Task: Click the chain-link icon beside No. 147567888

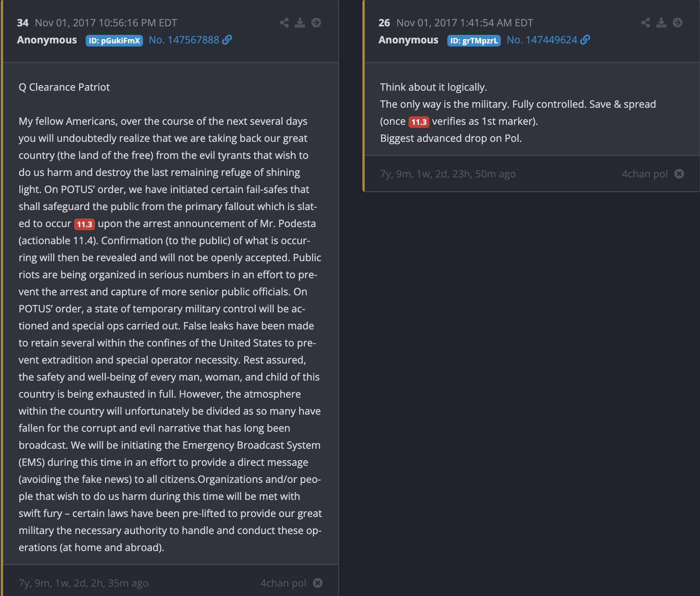Action: (227, 40)
